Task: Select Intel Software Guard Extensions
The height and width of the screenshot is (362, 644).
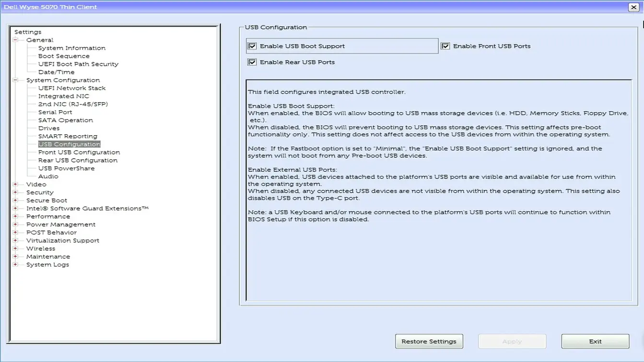Action: [87, 208]
